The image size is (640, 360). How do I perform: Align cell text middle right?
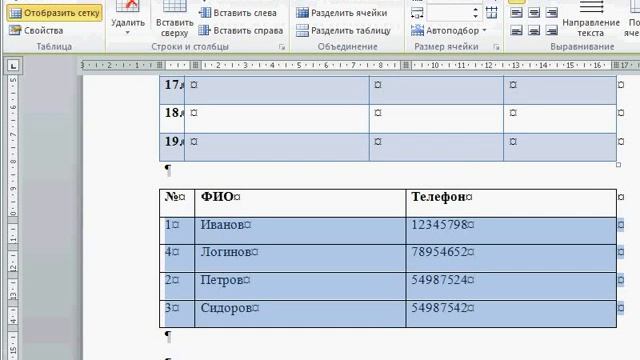click(551, 13)
